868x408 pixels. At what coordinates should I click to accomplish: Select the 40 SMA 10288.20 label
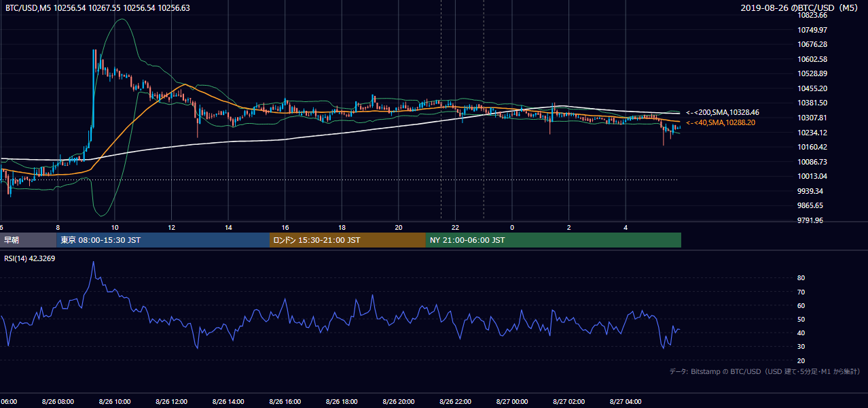click(721, 122)
